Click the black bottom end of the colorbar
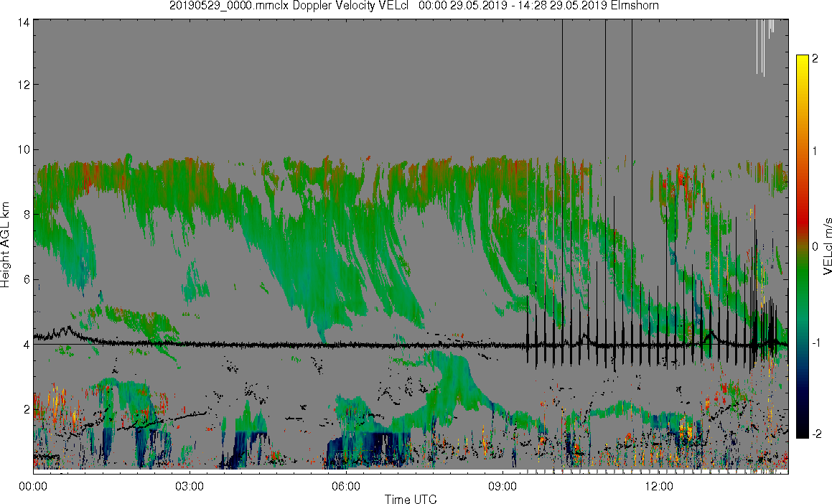The width and height of the screenshot is (832, 504). tap(803, 431)
